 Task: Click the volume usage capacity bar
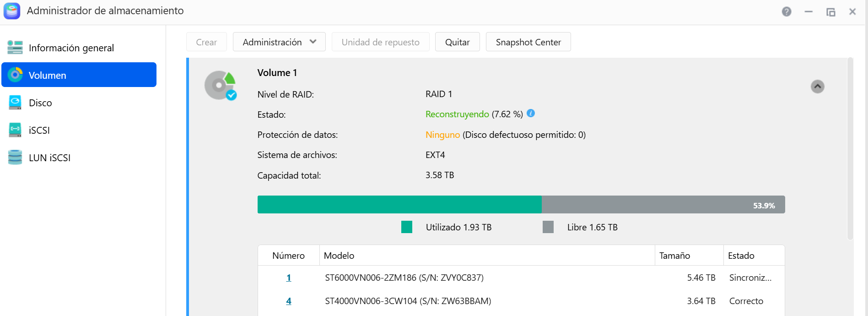(521, 205)
